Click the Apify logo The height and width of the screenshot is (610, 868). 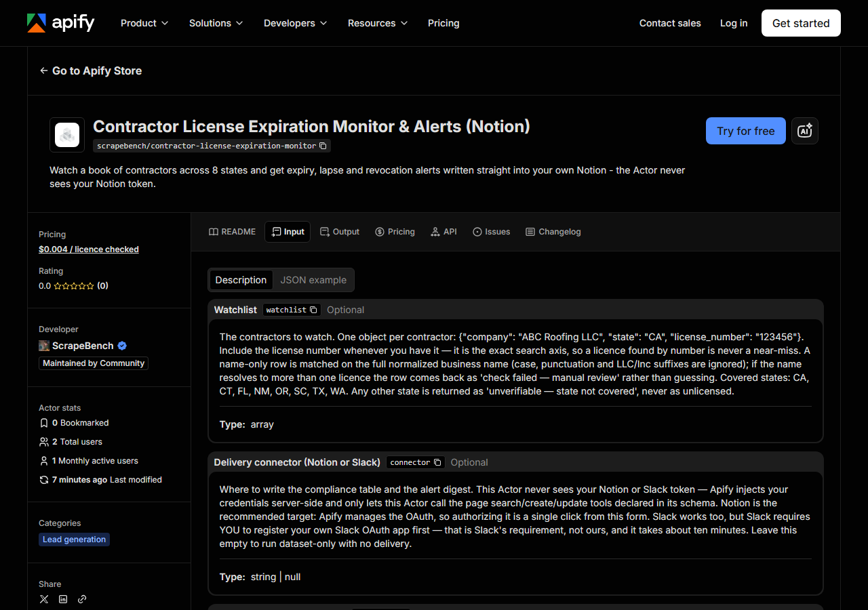tap(60, 23)
